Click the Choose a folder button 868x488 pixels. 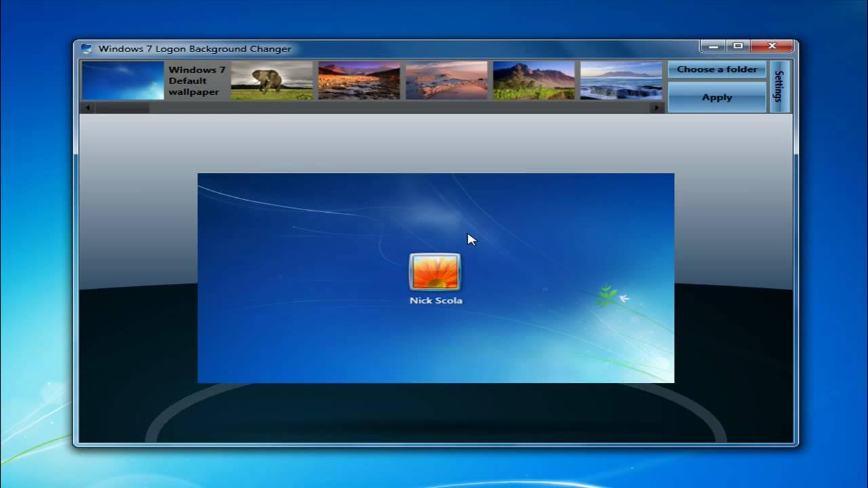717,69
